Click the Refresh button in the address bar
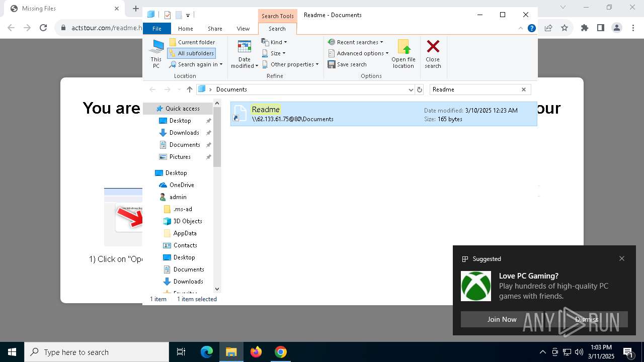 [420, 89]
